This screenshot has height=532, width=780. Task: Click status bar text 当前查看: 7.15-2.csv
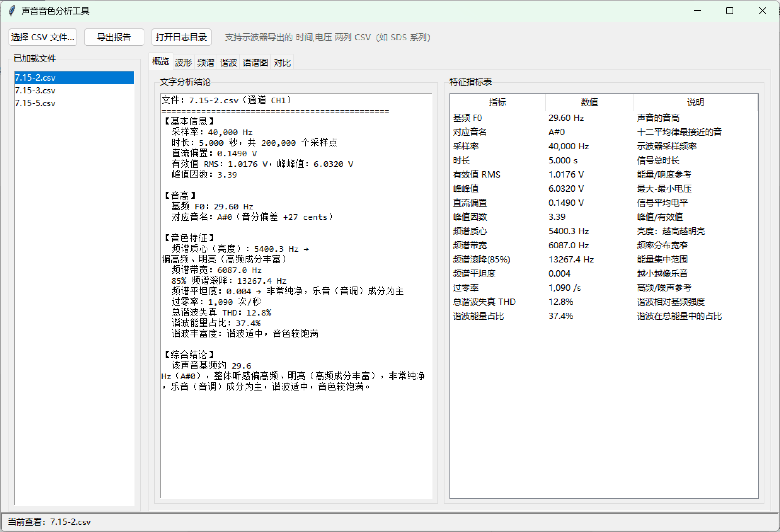tap(49, 522)
